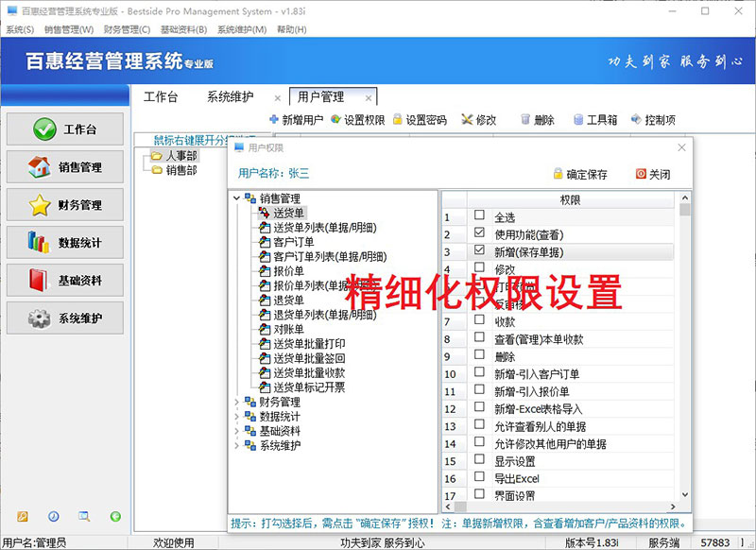This screenshot has width=756, height=550.
Task: Select 退货单 in the permission tree
Action: coord(288,300)
